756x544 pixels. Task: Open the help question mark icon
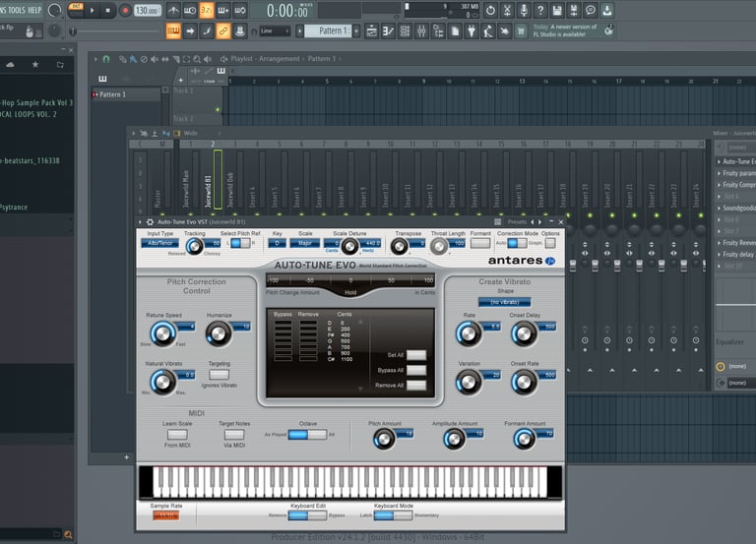coord(540,10)
